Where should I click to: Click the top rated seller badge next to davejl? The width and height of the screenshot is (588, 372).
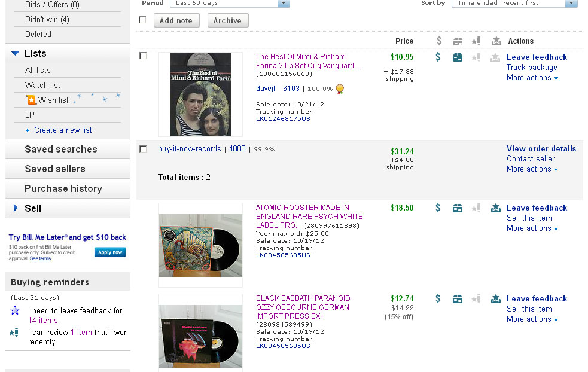coord(340,89)
